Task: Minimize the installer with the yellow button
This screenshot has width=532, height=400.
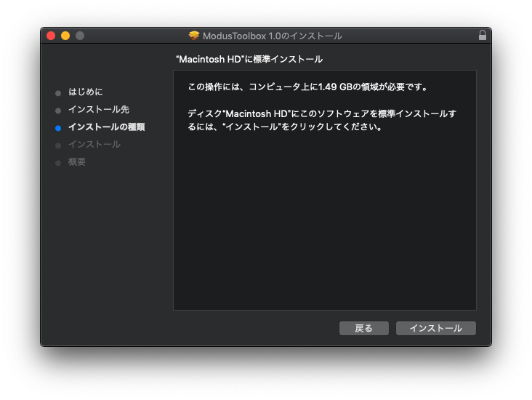Action: pos(65,36)
